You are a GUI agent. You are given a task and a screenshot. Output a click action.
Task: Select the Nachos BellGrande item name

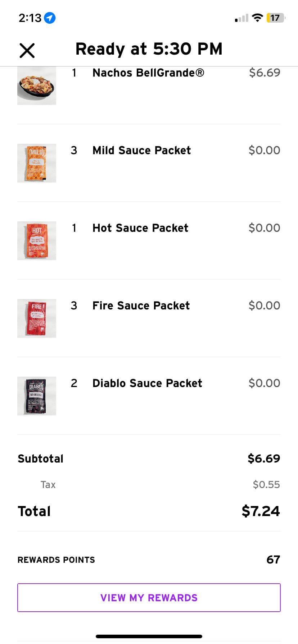[148, 73]
